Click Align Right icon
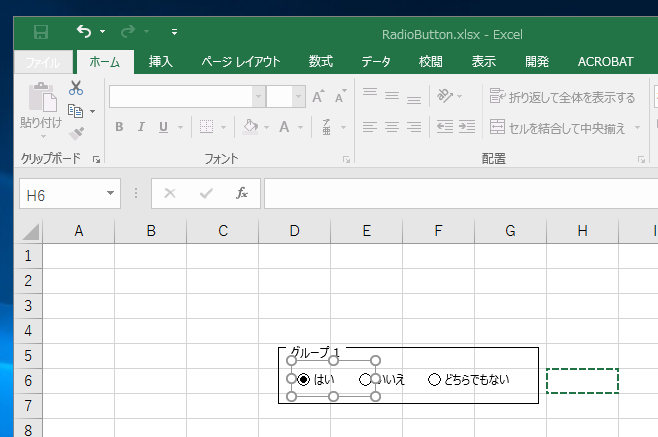 coord(414,127)
